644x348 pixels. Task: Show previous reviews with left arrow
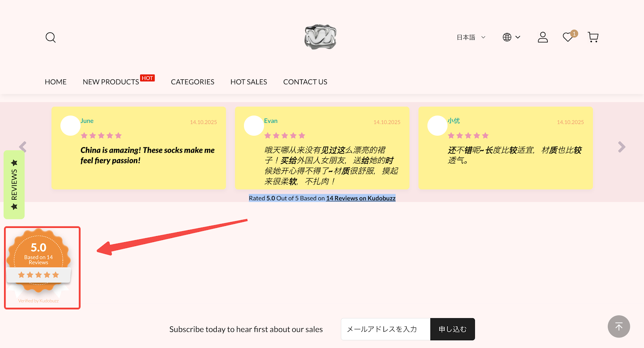pos(23,147)
